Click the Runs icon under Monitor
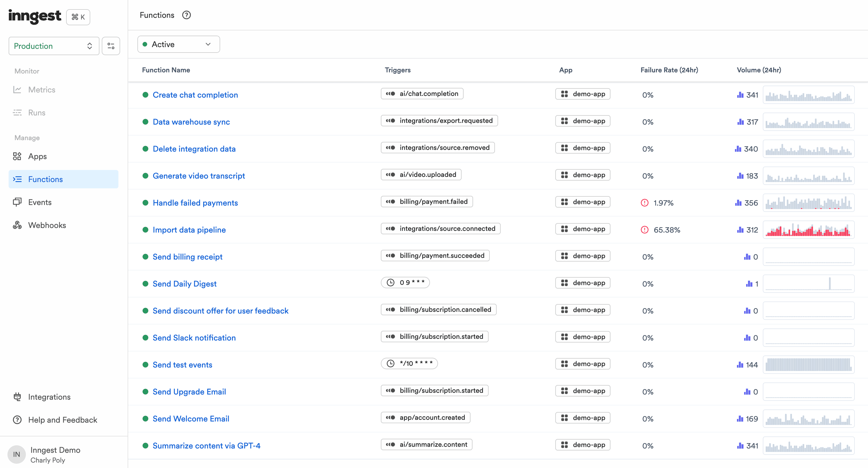Screen dimensions: 868x468 tap(18, 113)
